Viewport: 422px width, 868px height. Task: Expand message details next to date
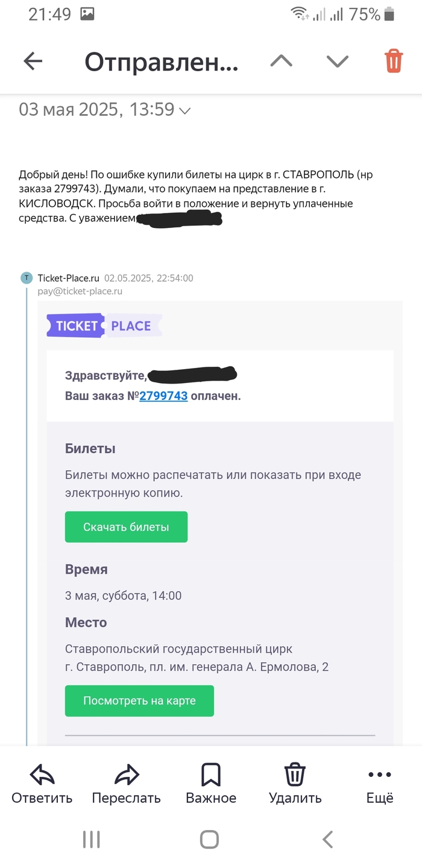[x=185, y=110]
